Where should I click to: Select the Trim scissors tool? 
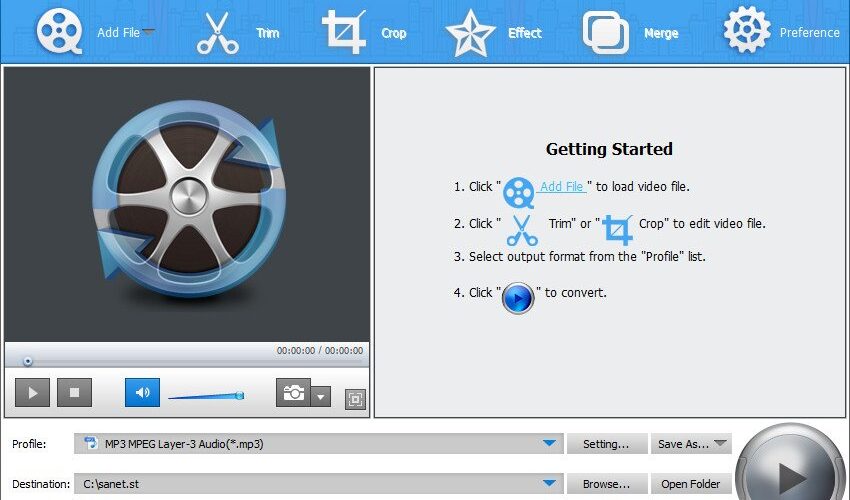click(217, 33)
